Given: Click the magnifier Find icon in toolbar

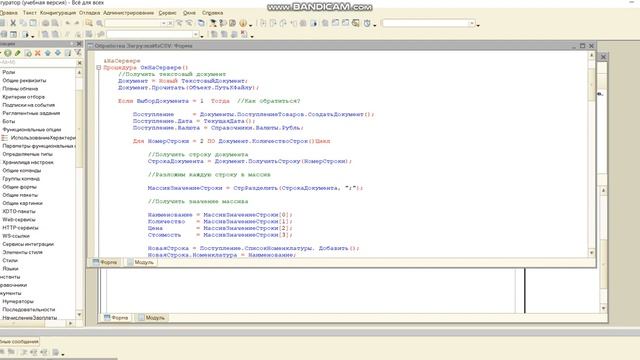Looking at the screenshot, I should click(x=99, y=23).
